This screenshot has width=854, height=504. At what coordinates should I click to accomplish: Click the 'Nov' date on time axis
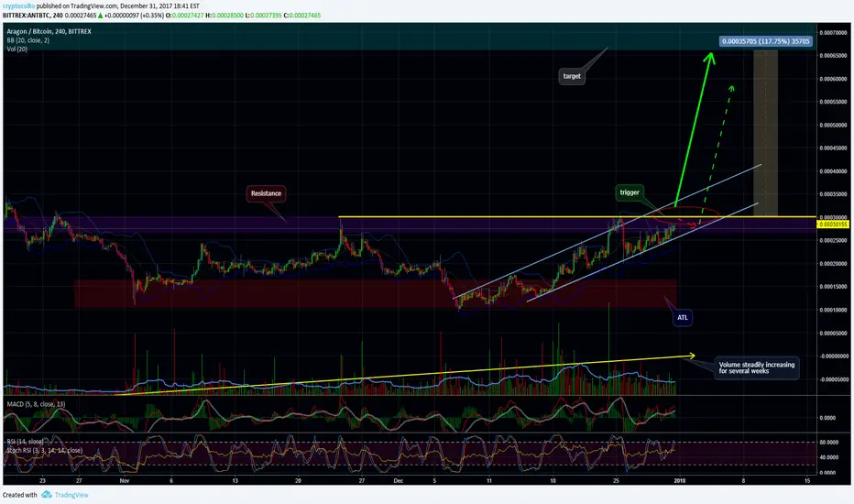pyautogui.click(x=125, y=480)
